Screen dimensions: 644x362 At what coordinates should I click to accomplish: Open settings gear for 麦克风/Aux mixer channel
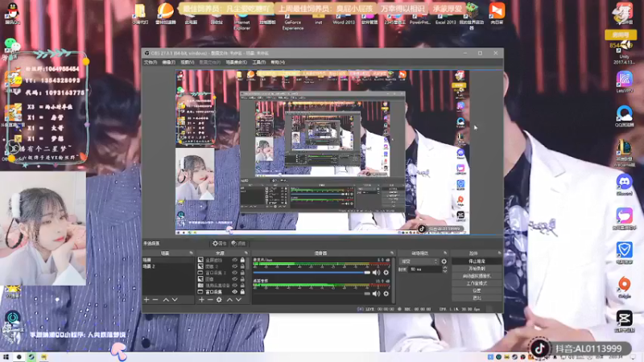point(386,273)
